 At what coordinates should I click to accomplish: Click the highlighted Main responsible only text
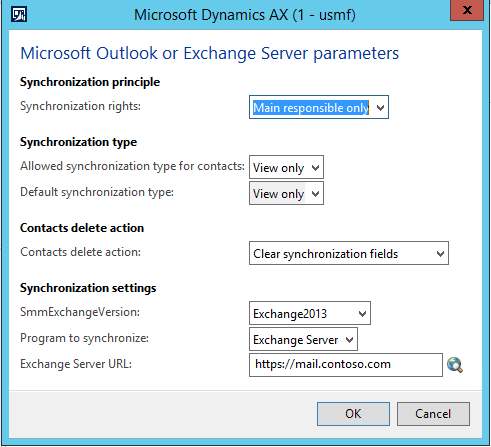[311, 108]
